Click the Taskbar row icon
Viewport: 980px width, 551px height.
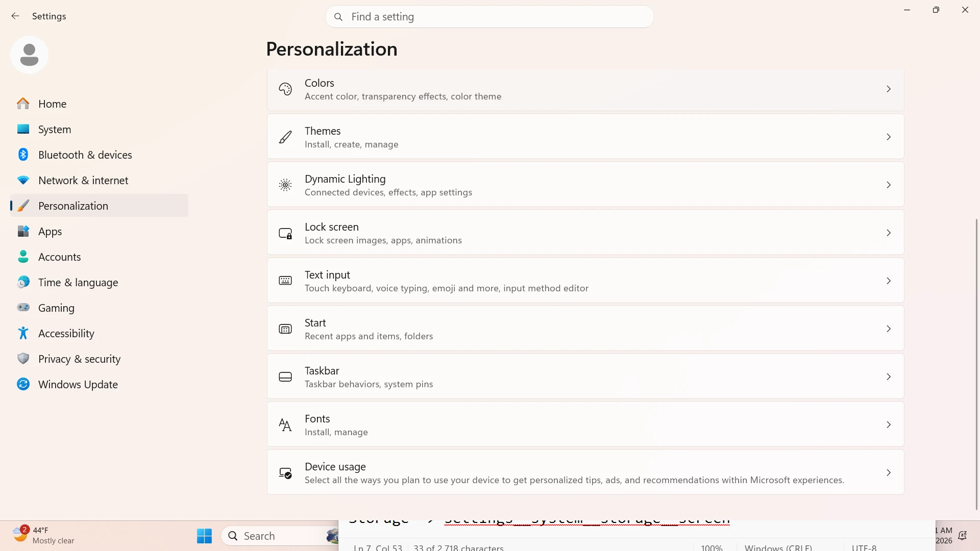[285, 377]
